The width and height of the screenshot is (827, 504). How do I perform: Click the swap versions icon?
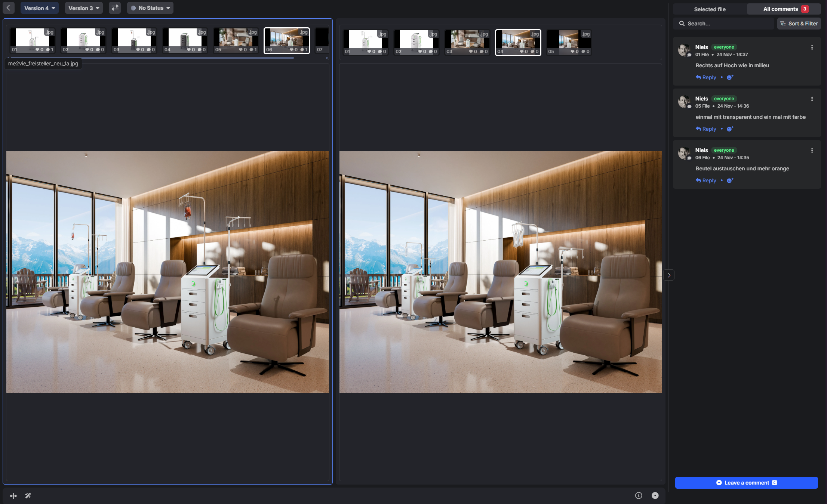pos(115,8)
